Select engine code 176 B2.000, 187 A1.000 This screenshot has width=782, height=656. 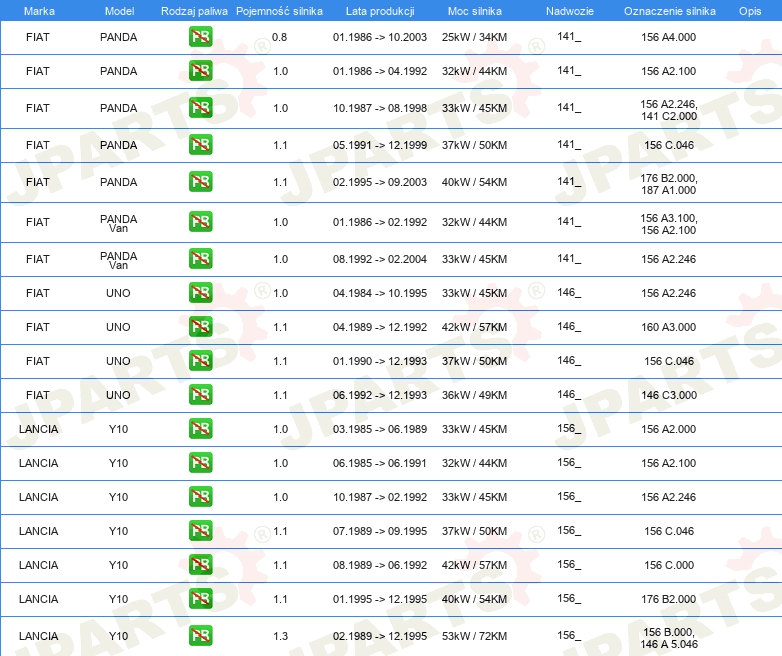pyautogui.click(x=669, y=184)
